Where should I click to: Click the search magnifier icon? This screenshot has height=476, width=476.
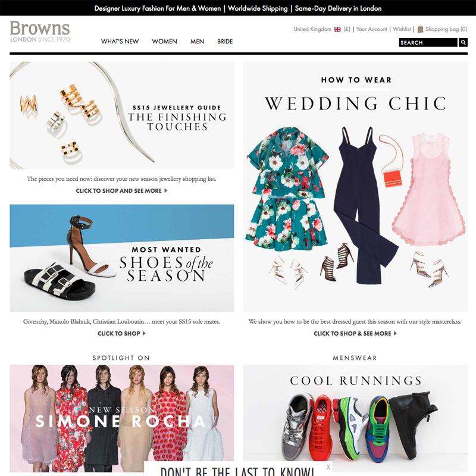(463, 42)
